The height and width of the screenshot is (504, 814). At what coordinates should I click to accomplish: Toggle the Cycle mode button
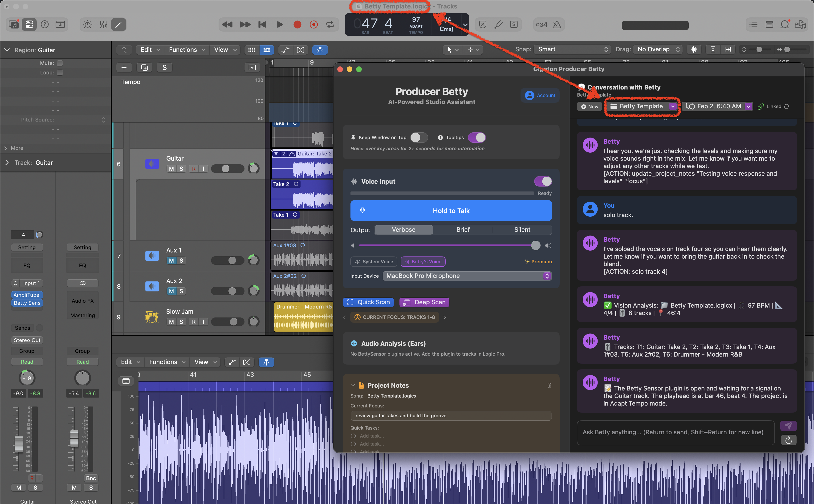tap(330, 24)
